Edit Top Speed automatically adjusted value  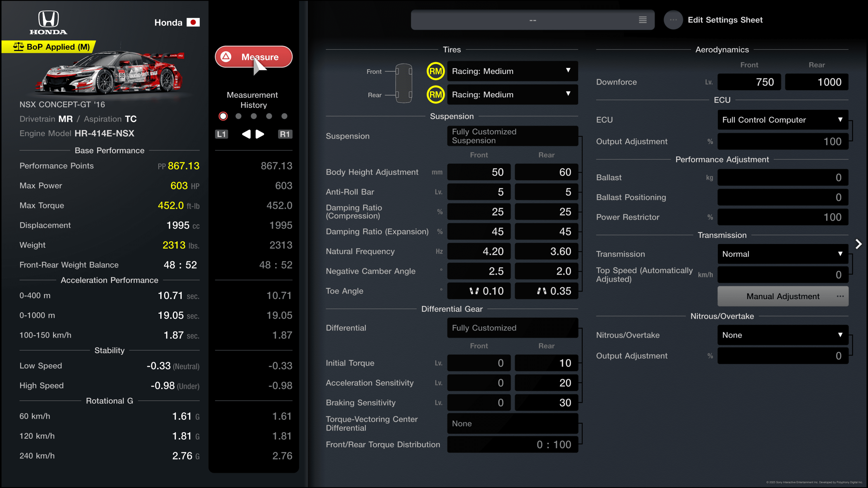click(x=783, y=275)
